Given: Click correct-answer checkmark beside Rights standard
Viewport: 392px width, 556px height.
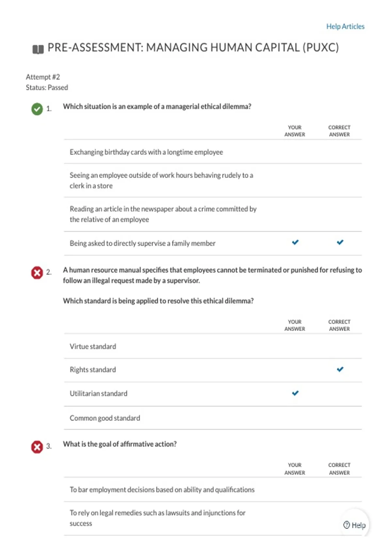Looking at the screenshot, I should pos(340,369).
